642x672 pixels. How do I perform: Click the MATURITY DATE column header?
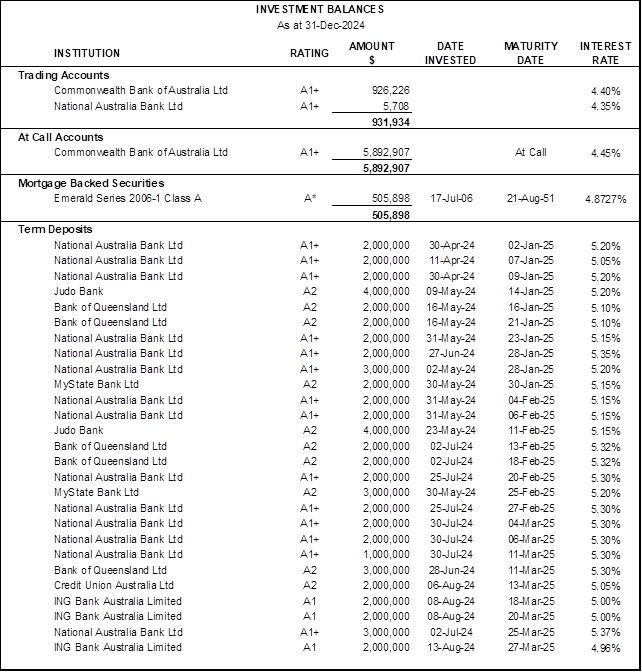(531, 53)
